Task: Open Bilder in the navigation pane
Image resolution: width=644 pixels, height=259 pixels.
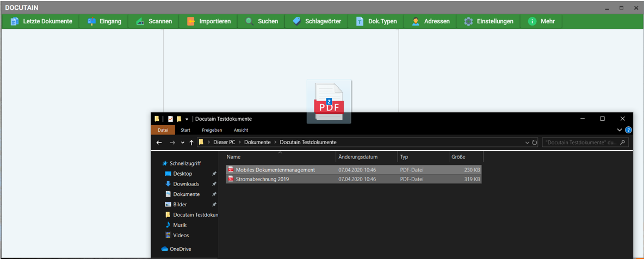Action: pos(180,205)
